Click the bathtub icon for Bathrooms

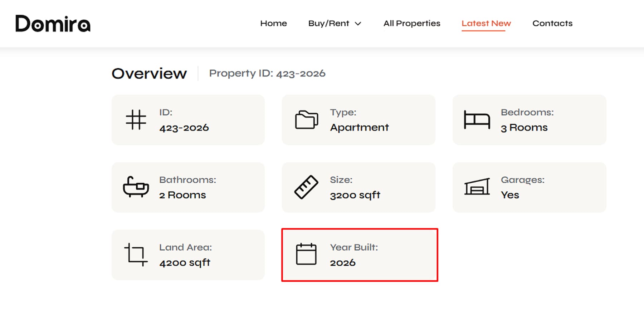pyautogui.click(x=136, y=187)
